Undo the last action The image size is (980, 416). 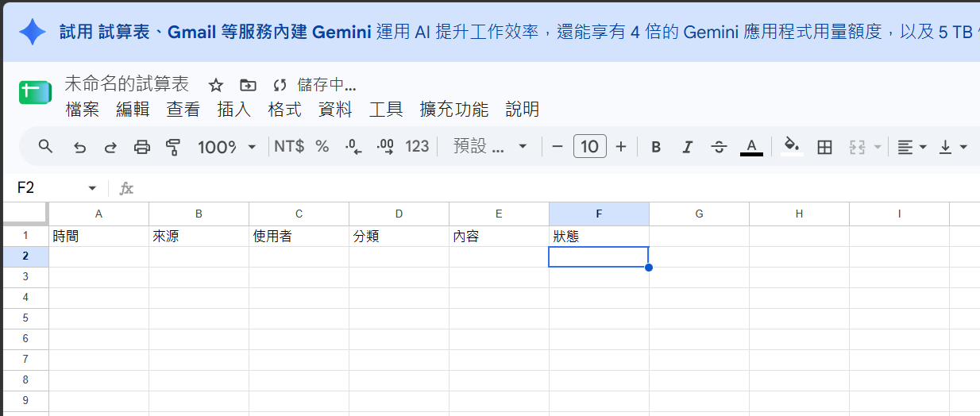click(79, 147)
